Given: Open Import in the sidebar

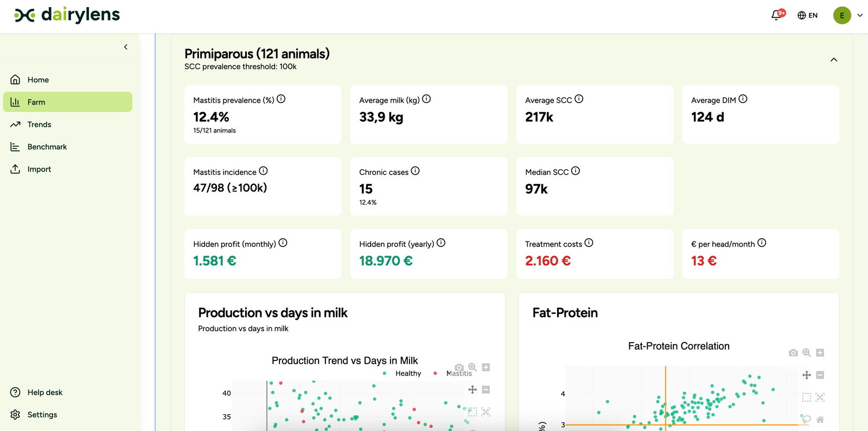Looking at the screenshot, I should tap(68, 169).
